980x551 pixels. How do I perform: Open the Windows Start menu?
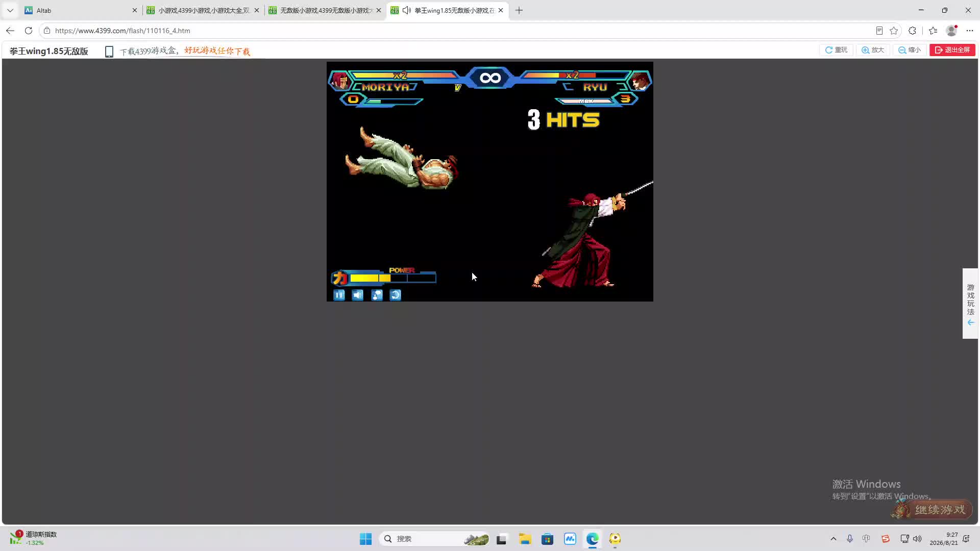coord(366,539)
